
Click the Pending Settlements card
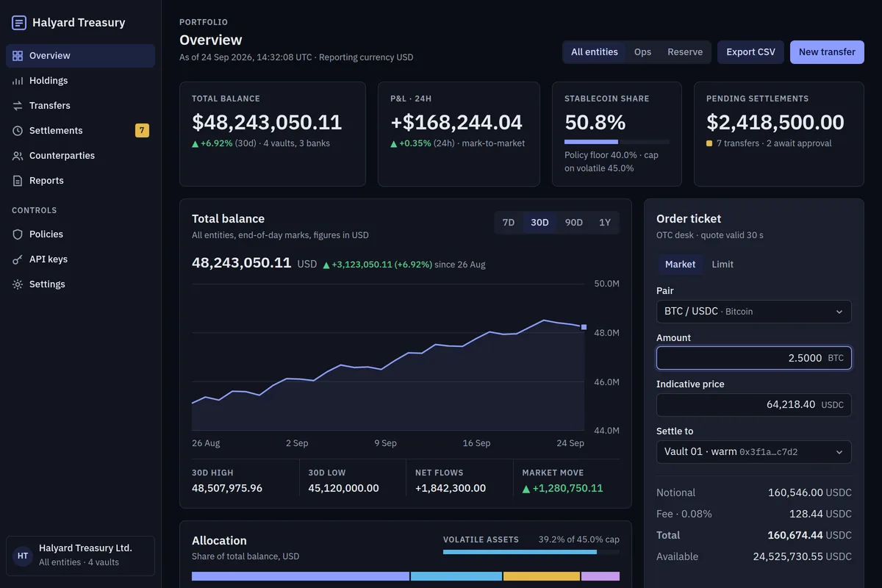pos(779,134)
